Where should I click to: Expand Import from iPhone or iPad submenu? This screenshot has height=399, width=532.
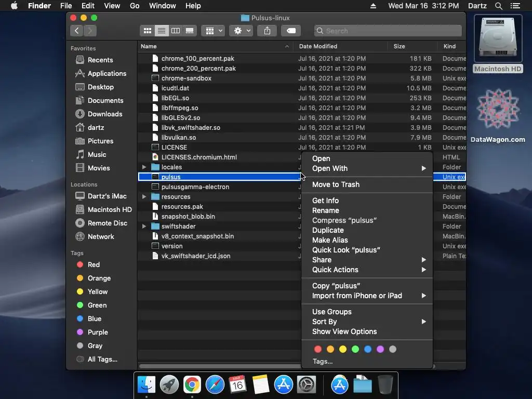pos(367,296)
